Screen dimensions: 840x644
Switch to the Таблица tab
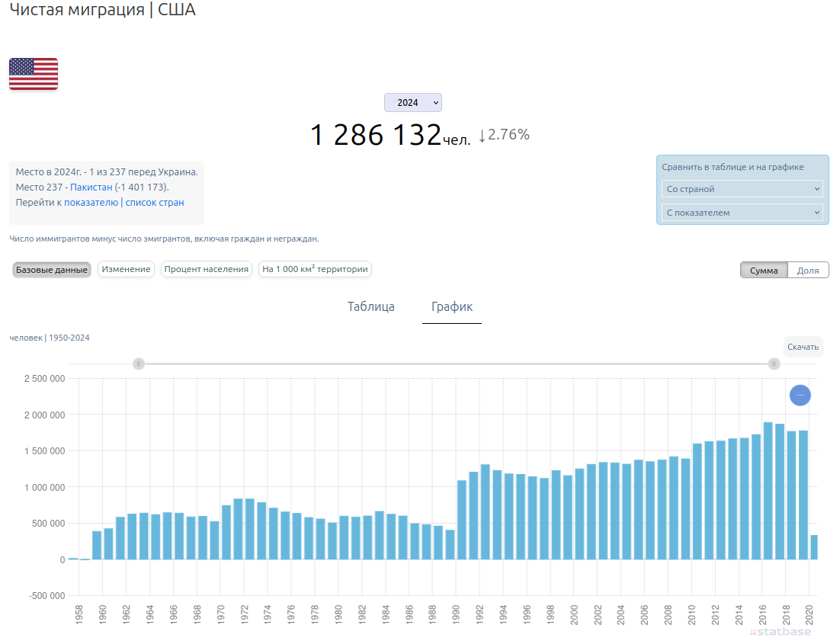(x=371, y=307)
